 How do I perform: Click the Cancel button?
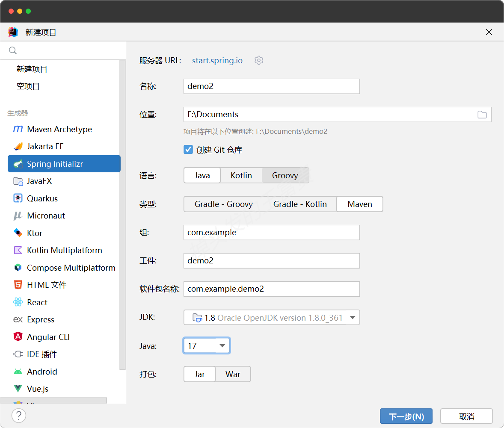point(466,416)
